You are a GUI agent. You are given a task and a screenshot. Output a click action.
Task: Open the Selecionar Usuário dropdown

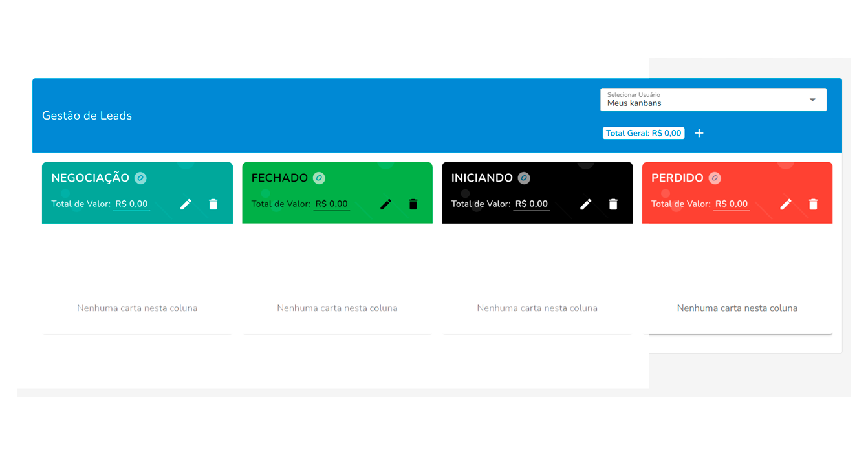point(705,100)
